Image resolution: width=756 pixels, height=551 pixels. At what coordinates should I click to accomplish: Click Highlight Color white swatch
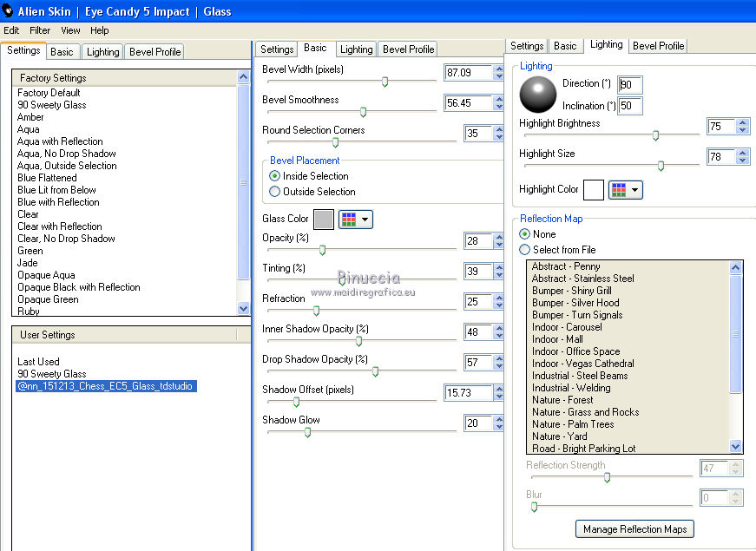tap(594, 190)
